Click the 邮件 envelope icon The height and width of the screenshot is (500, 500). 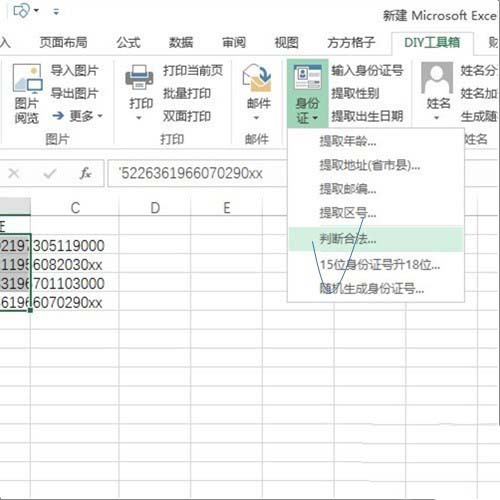point(257,78)
